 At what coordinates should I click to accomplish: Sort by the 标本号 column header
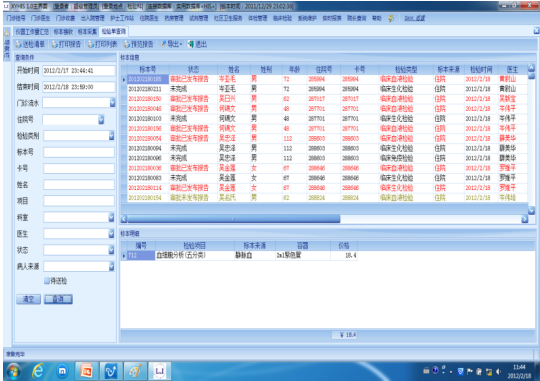coord(148,70)
